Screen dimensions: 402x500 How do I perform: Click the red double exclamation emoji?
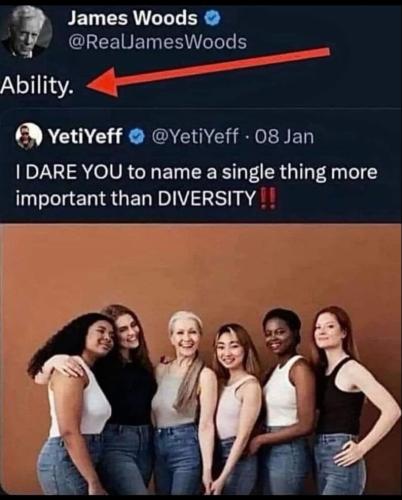(267, 197)
